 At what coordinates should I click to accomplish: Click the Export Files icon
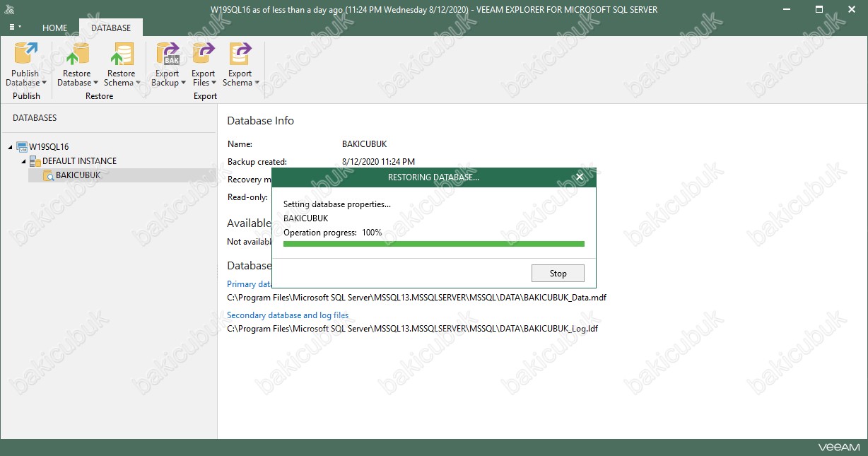coord(204,54)
